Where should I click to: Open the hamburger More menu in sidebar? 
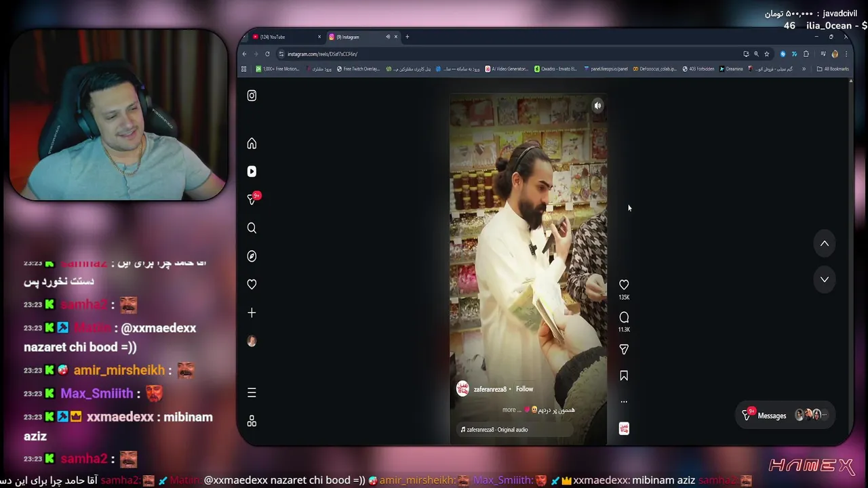click(252, 392)
